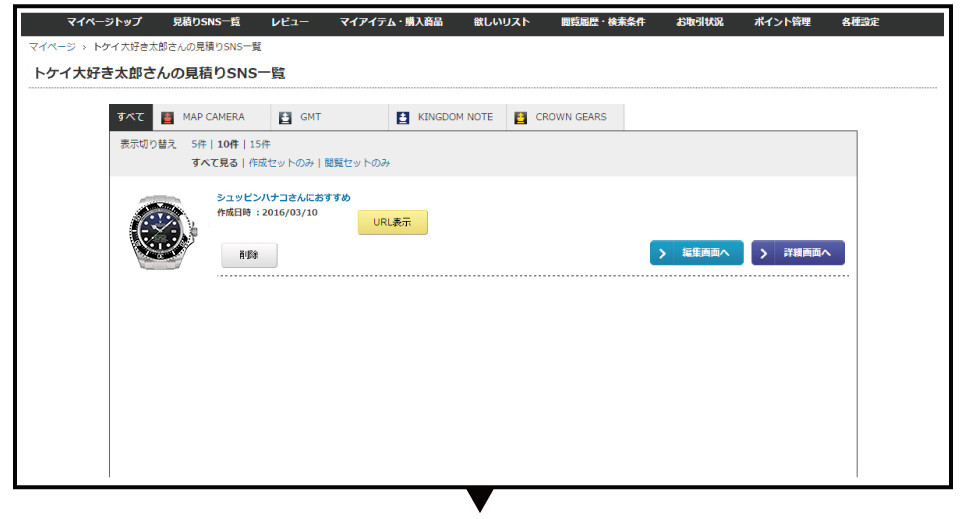The height and width of the screenshot is (519, 960).
Task: Click the KINGDOM NOTE shop icon
Action: tap(403, 117)
